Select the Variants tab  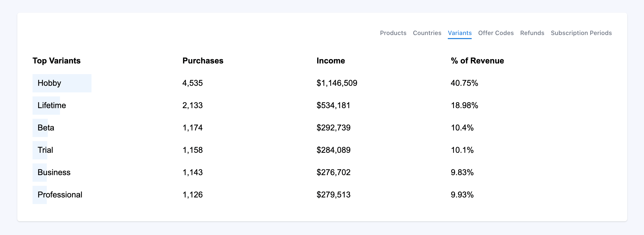(460, 33)
